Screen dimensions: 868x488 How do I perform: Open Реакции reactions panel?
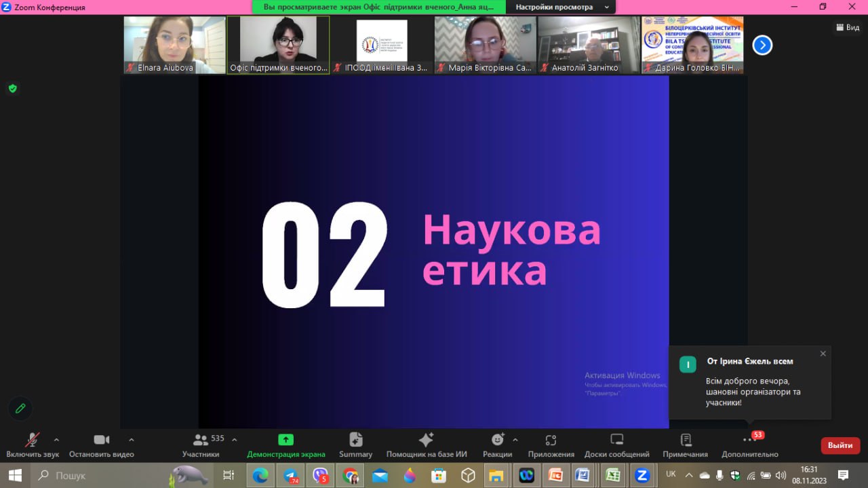click(497, 445)
